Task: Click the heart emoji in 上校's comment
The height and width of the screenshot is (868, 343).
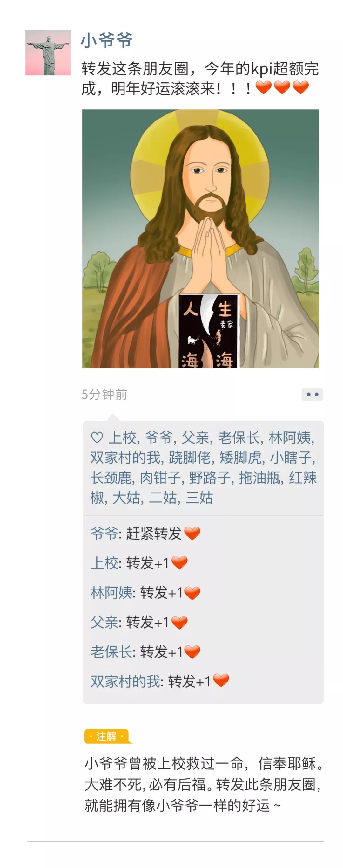Action: click(x=179, y=563)
